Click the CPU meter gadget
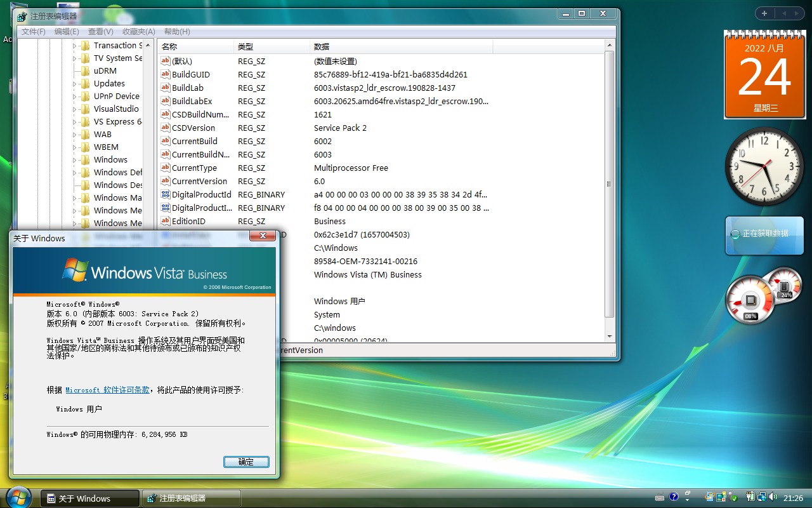 click(752, 300)
